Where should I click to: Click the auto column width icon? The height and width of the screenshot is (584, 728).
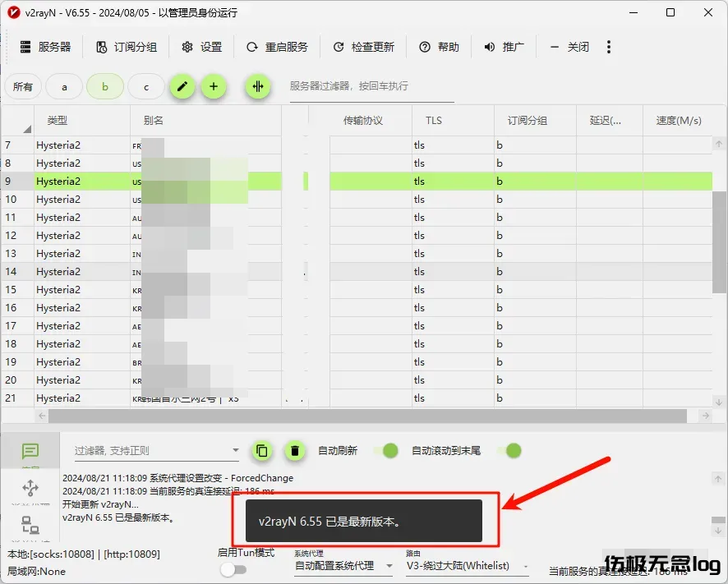tap(258, 86)
